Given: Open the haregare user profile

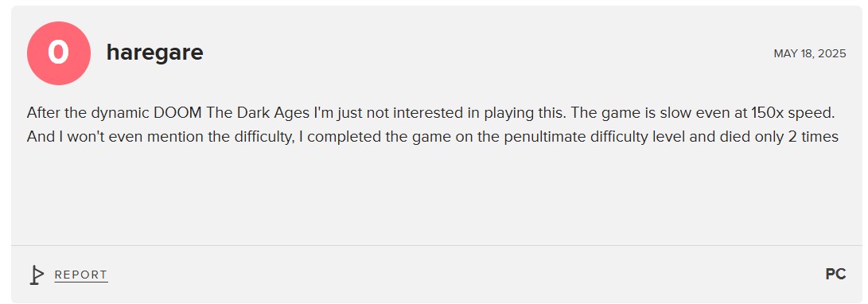Looking at the screenshot, I should [154, 53].
